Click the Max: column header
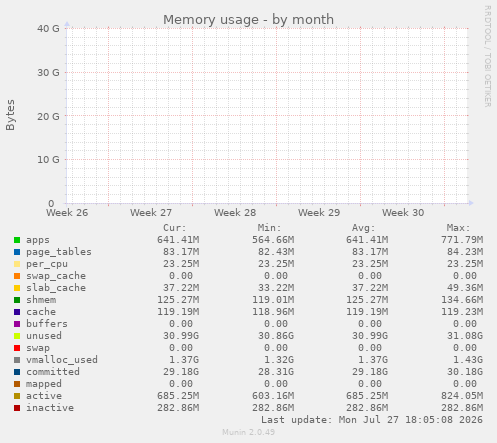The image size is (497, 443). 458,228
